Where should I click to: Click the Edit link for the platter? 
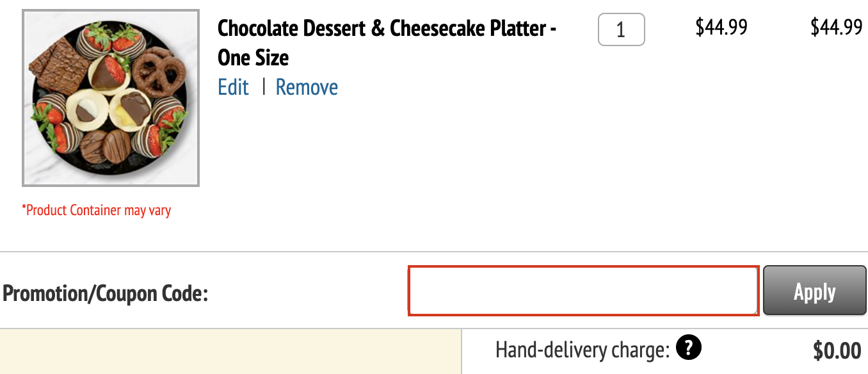[x=233, y=87]
